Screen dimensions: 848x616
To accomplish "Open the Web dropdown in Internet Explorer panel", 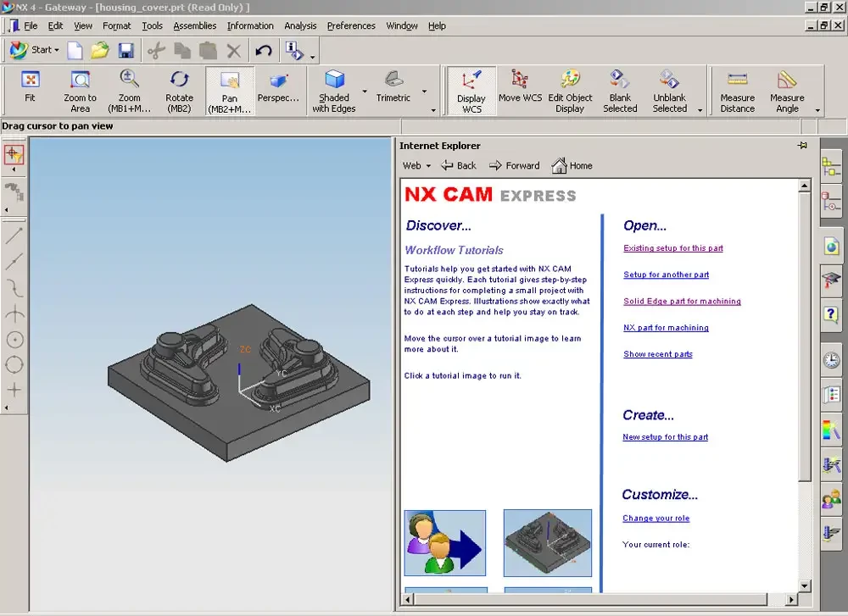I will click(416, 166).
